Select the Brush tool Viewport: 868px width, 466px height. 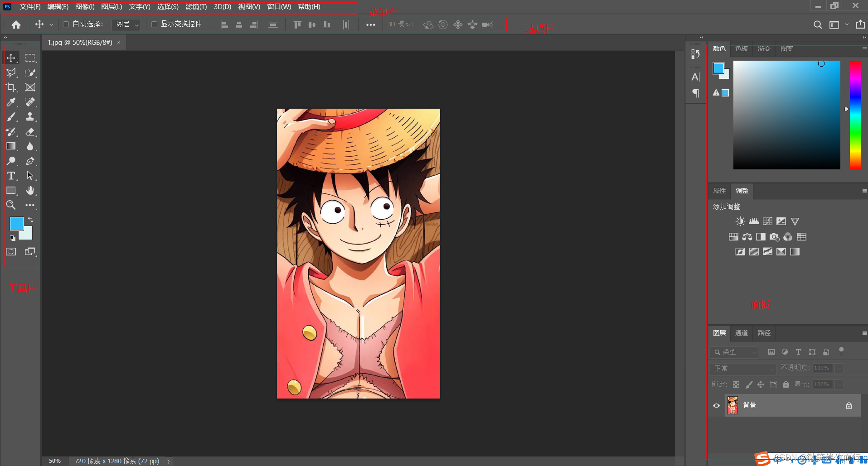[11, 117]
